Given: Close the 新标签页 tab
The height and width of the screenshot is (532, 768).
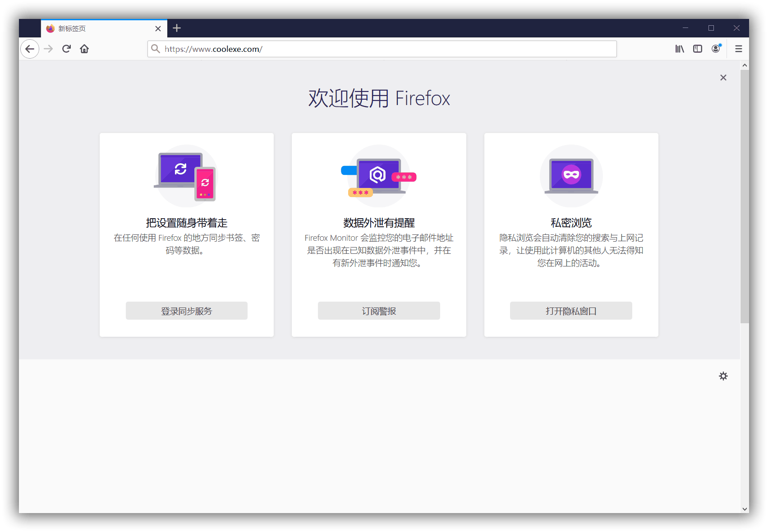Looking at the screenshot, I should 158,28.
